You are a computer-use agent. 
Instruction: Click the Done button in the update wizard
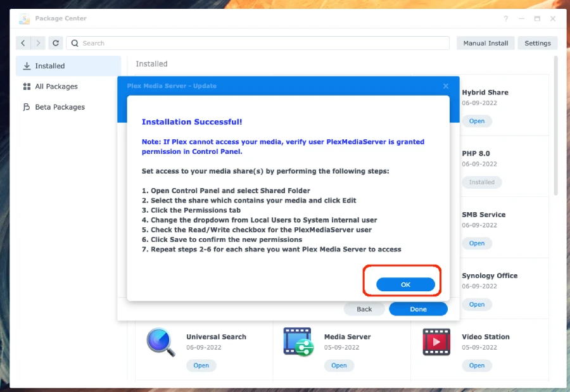(418, 309)
